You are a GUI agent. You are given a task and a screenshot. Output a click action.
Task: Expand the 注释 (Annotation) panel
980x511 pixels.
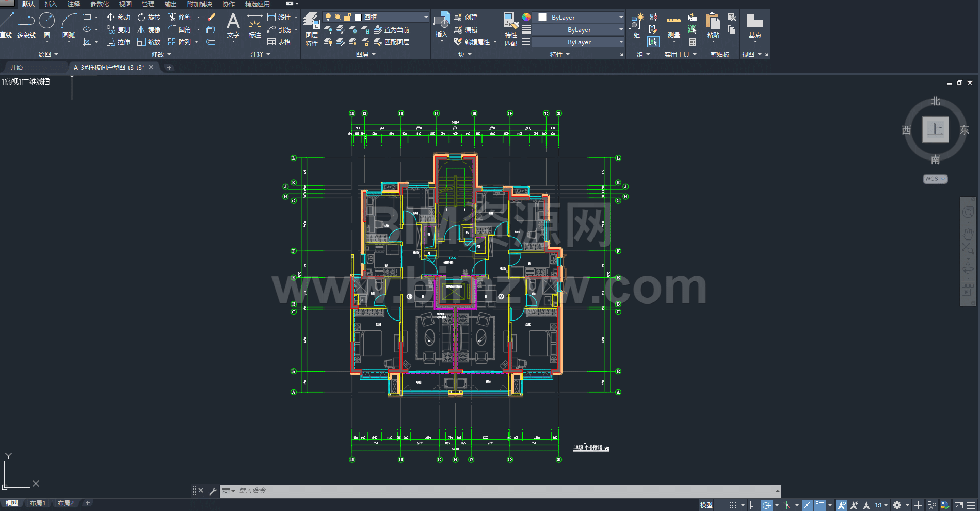pyautogui.click(x=260, y=54)
